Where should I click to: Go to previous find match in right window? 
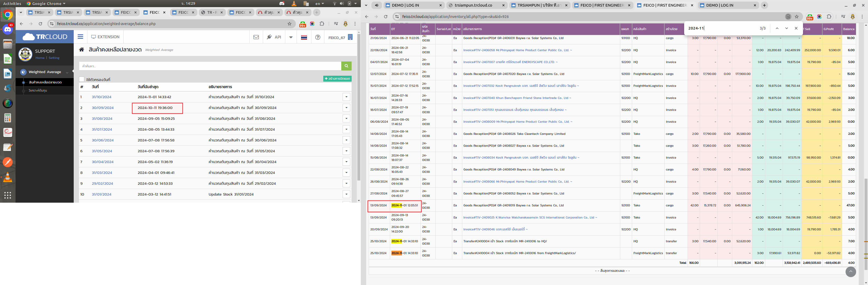point(777,28)
